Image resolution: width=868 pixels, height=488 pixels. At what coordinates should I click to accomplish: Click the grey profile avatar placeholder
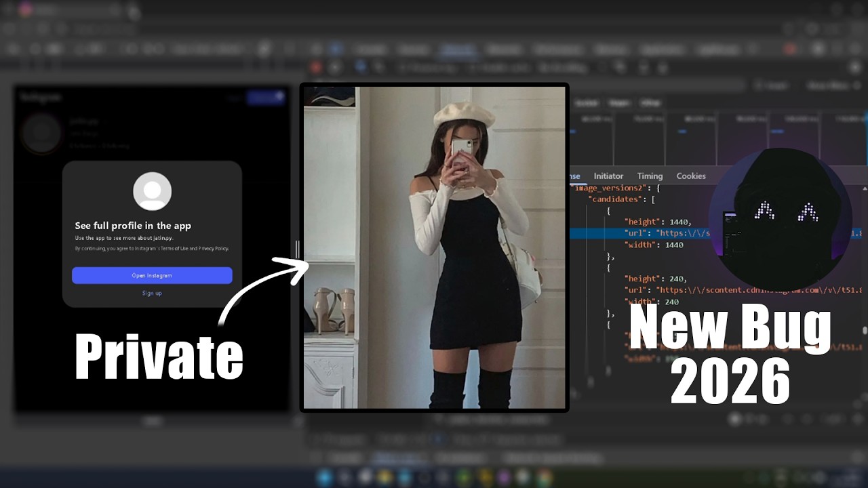[152, 191]
